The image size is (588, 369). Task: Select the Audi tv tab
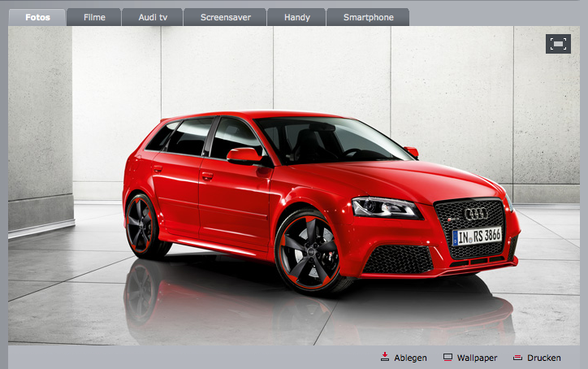coord(153,17)
